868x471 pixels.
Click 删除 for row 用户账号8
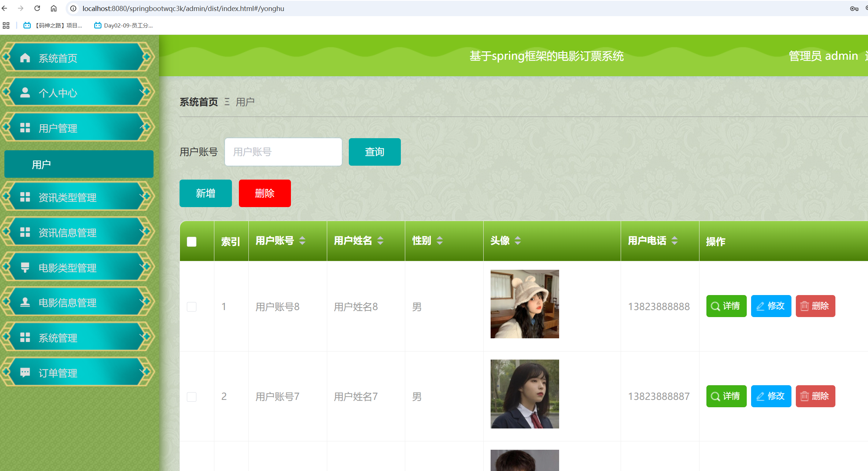tap(815, 306)
